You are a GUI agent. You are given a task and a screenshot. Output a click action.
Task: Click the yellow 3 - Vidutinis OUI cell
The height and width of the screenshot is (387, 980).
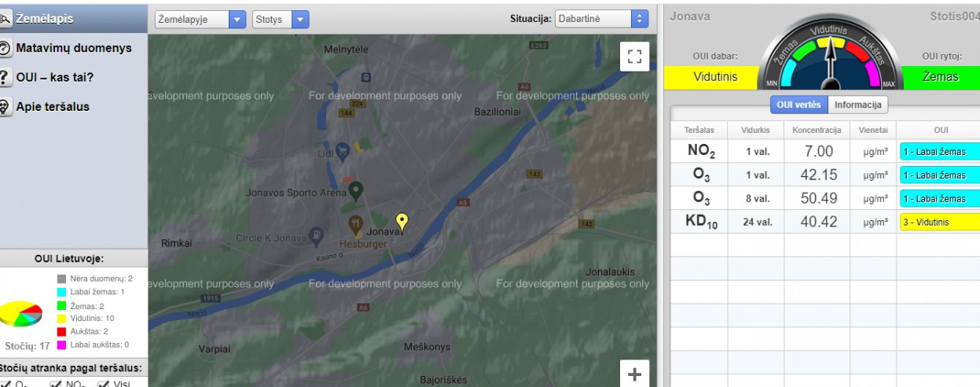coord(938,222)
